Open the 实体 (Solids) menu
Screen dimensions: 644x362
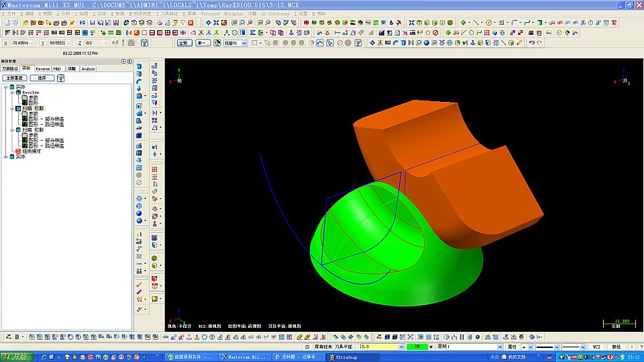[100, 13]
